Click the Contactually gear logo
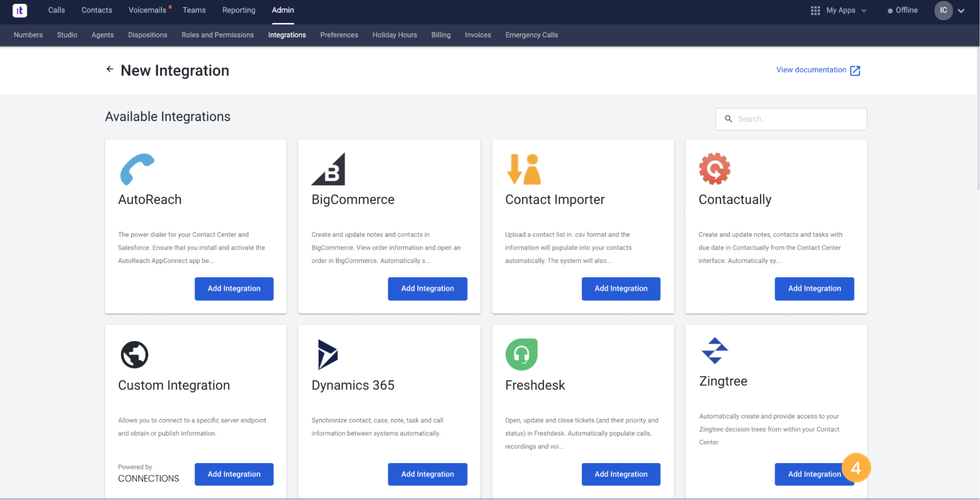The image size is (980, 500). click(714, 169)
